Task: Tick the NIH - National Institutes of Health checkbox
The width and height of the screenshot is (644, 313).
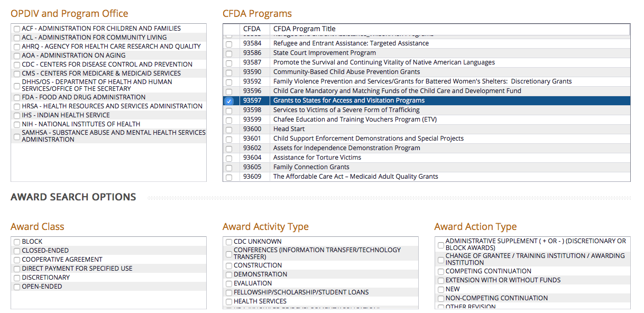Action: [x=17, y=124]
